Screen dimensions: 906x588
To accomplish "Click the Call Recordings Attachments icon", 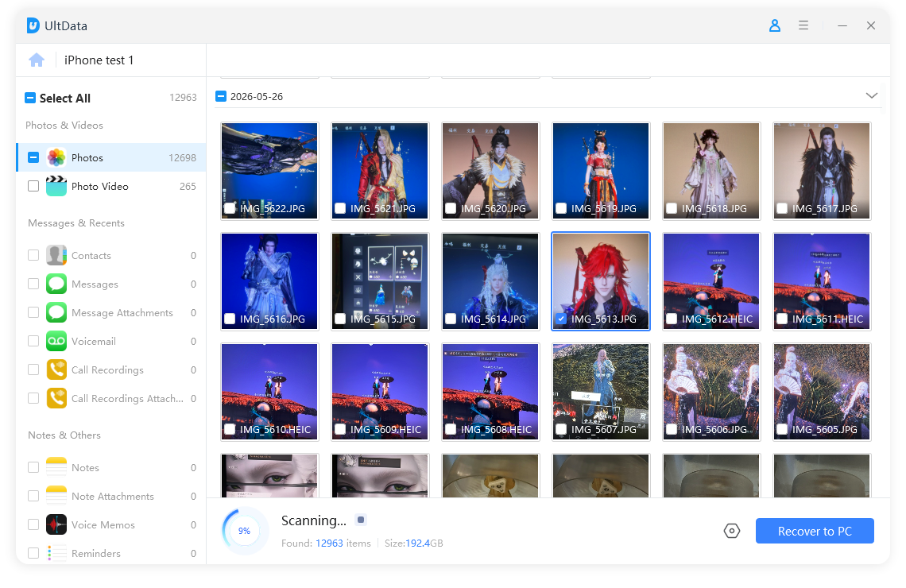I will click(x=56, y=398).
